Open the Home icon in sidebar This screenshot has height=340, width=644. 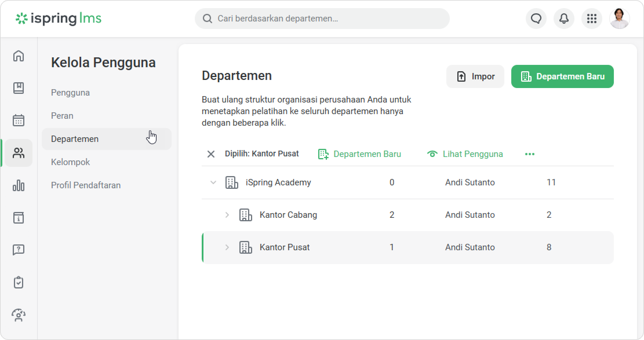[x=19, y=56]
